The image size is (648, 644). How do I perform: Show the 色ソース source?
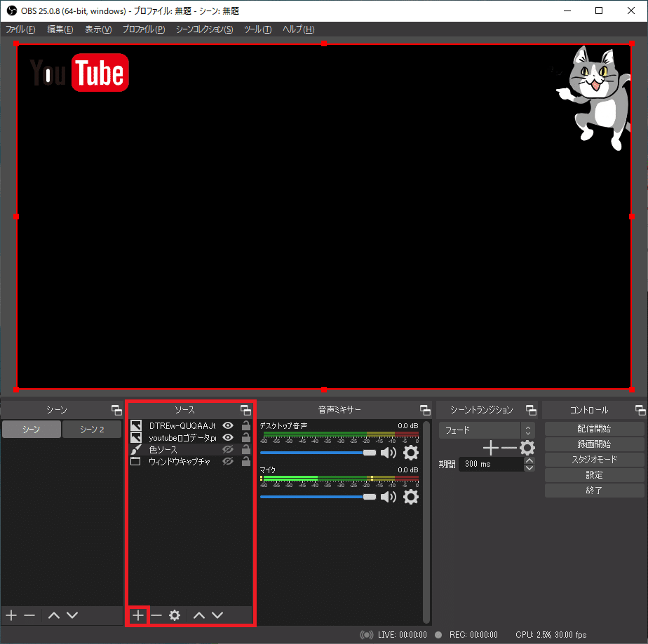(x=228, y=450)
